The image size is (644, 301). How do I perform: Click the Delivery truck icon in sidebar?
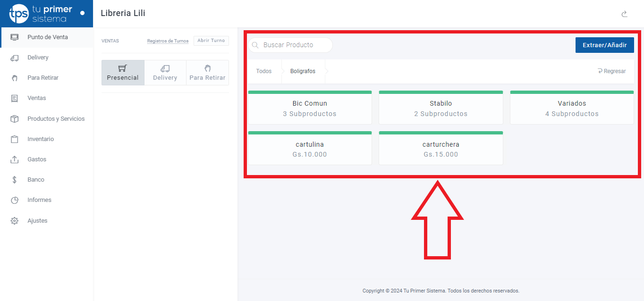click(14, 58)
